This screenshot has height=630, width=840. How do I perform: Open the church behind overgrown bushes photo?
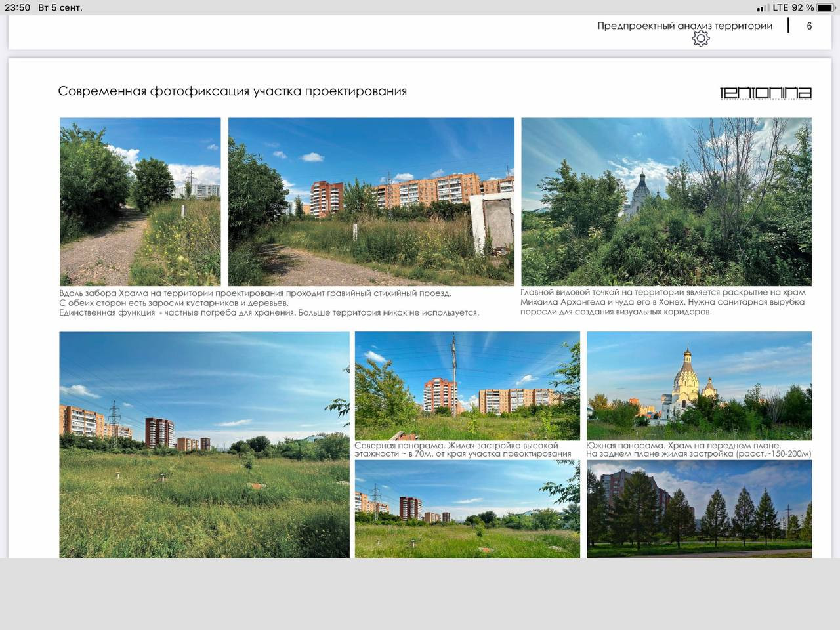tap(666, 201)
